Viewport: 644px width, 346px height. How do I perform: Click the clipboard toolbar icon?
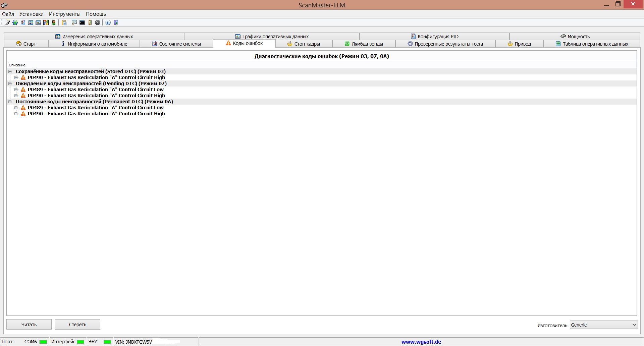tap(64, 22)
